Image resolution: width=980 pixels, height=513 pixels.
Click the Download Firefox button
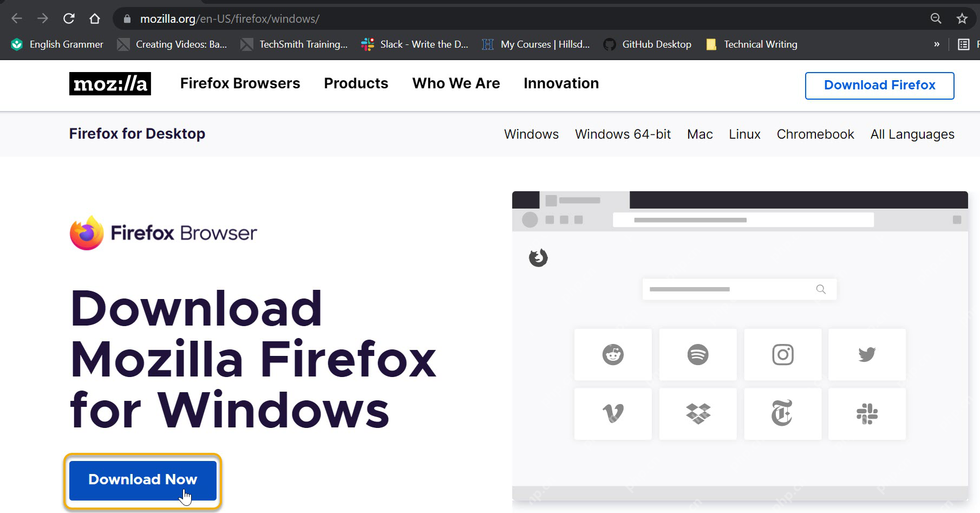tap(879, 86)
